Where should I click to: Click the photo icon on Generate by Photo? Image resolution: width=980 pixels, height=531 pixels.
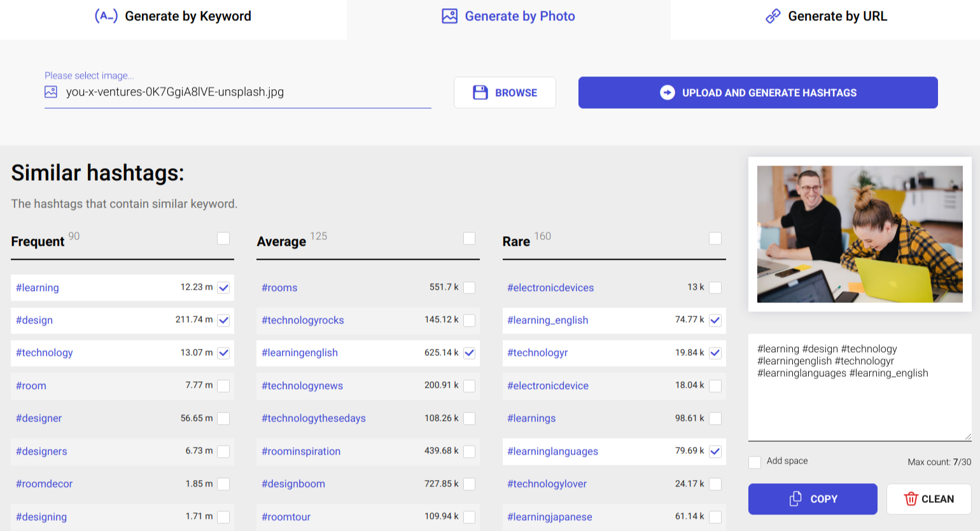[x=449, y=16]
